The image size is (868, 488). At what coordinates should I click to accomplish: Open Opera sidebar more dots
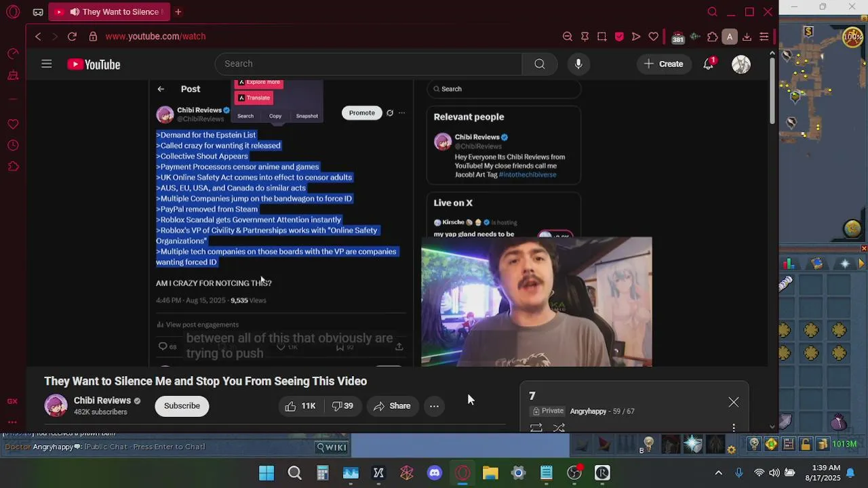click(12, 422)
